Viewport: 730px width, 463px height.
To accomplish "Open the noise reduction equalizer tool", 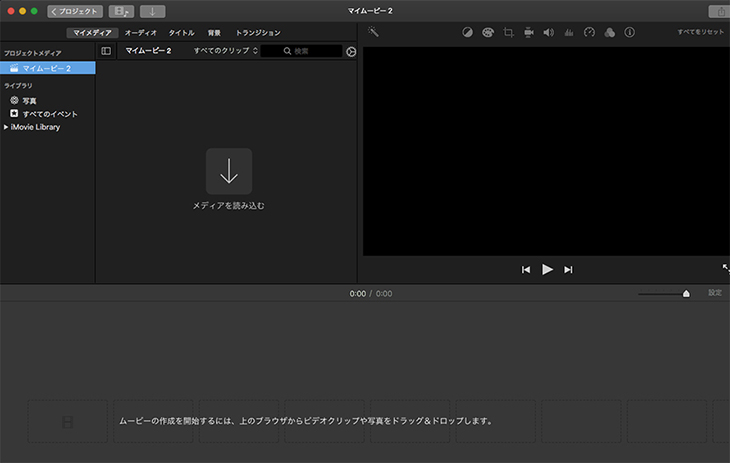I will [x=569, y=32].
